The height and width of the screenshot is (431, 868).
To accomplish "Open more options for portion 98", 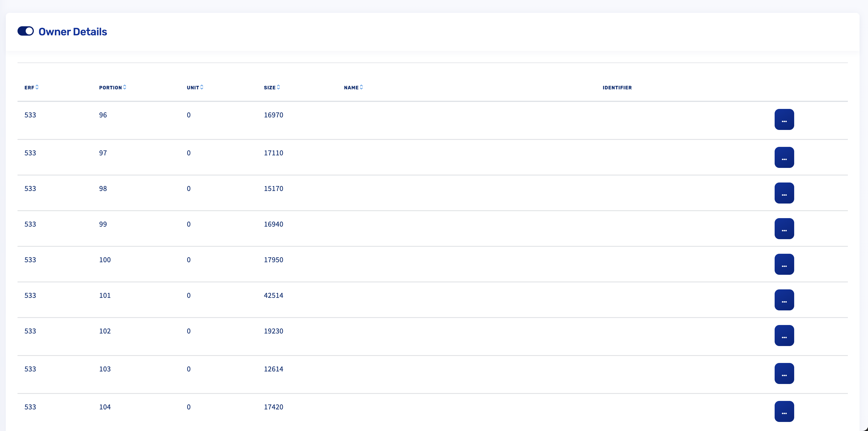I will pyautogui.click(x=784, y=193).
